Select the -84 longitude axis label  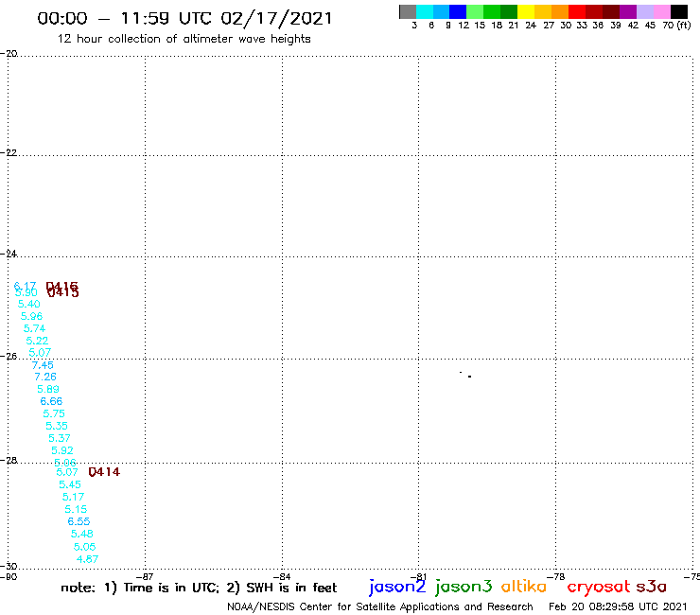(282, 576)
